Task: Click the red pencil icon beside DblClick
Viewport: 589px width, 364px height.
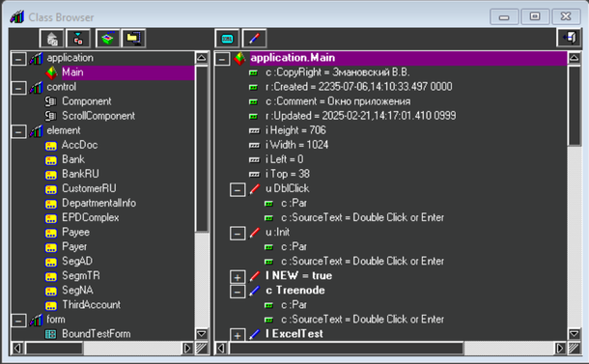Action: pos(254,189)
